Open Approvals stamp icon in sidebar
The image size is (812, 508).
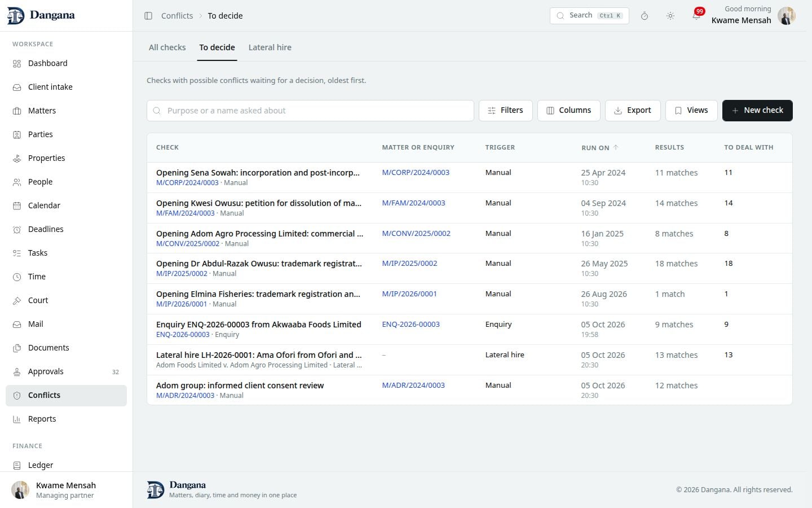click(x=17, y=372)
